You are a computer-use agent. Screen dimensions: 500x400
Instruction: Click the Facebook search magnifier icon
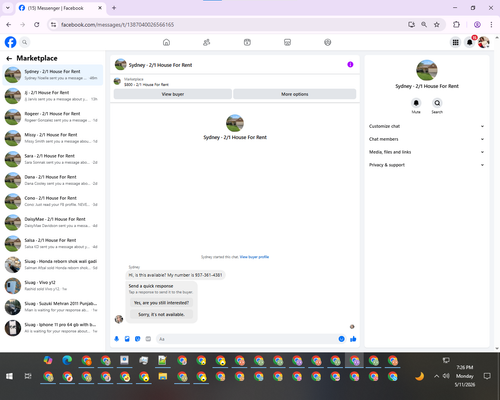pos(24,42)
